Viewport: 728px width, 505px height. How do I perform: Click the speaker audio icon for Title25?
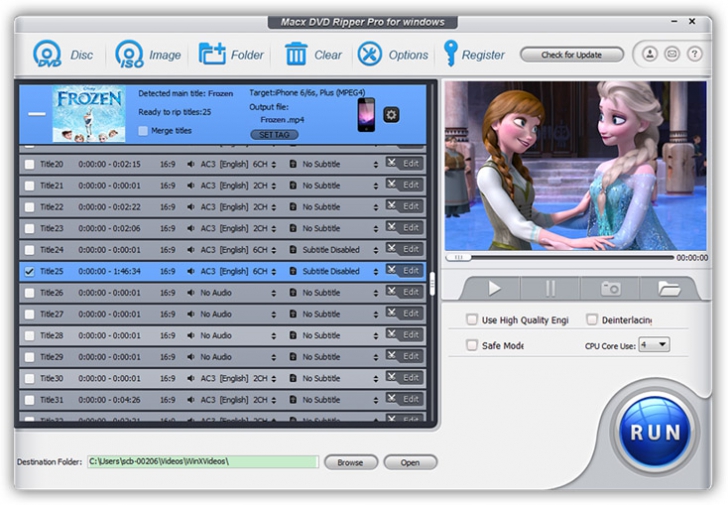point(190,271)
